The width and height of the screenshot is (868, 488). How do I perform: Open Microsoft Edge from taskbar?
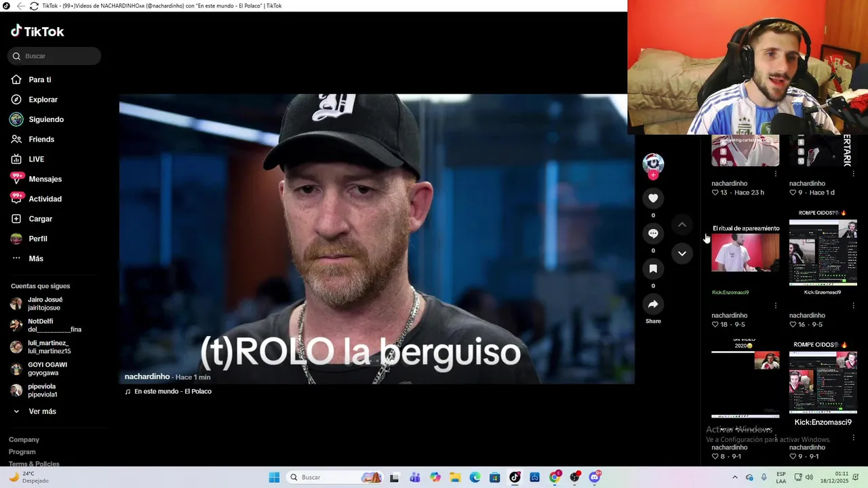pos(475,477)
